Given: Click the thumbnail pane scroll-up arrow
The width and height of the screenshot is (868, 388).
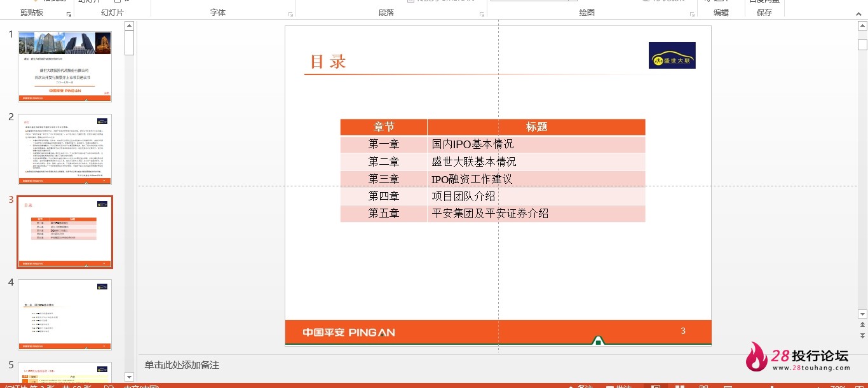Looking at the screenshot, I should click(130, 25).
